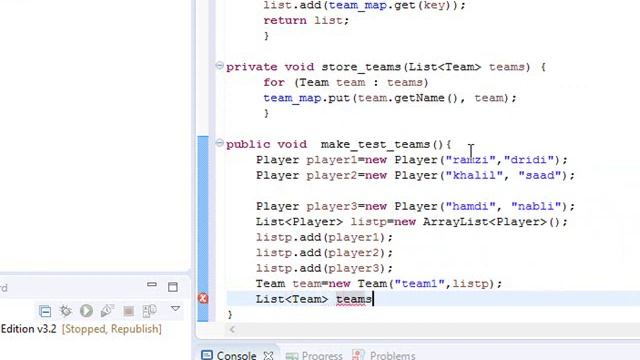Click the list.add(team_map.get(key)) line
The image size is (640, 360).
click(x=364, y=5)
